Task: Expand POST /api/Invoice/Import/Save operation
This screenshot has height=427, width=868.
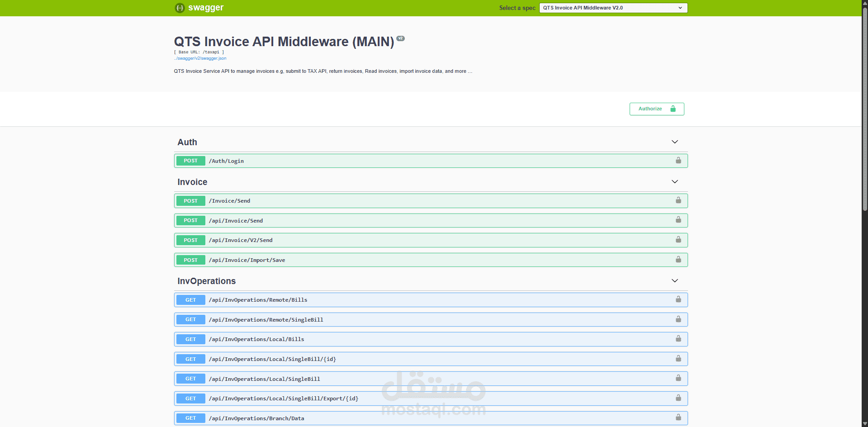Action: click(x=431, y=260)
